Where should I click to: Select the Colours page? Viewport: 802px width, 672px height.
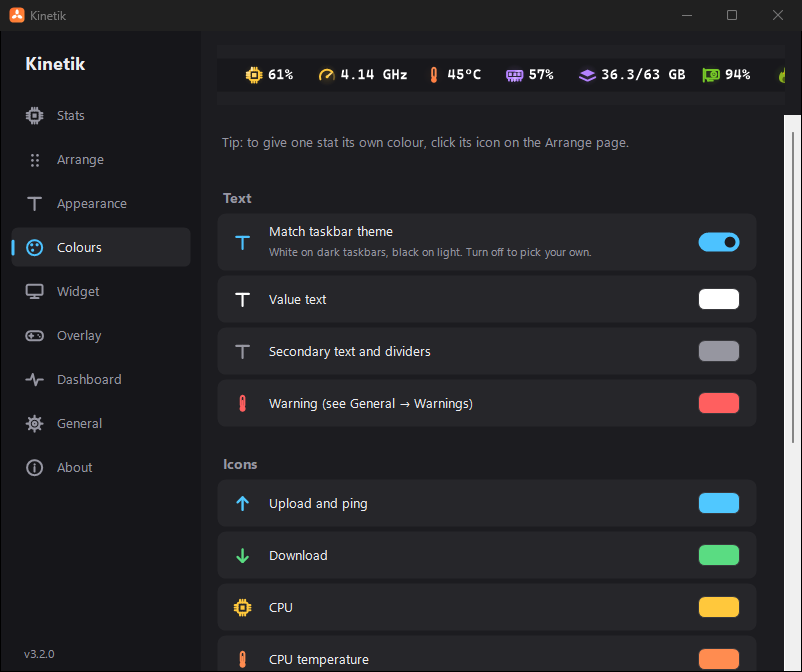[101, 248]
